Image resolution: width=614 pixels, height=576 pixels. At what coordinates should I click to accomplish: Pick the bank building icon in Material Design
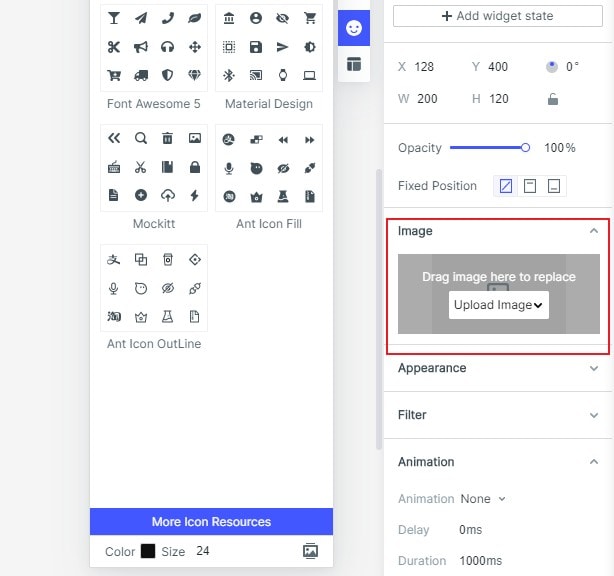[229, 18]
